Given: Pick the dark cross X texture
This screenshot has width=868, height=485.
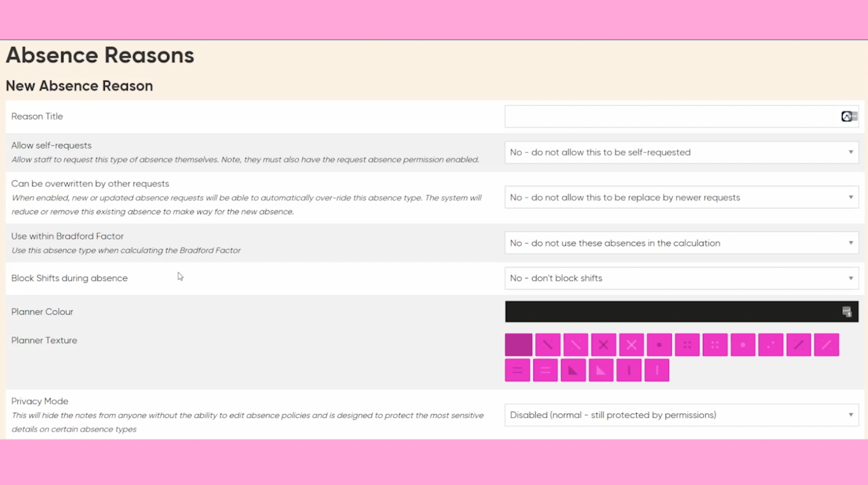Looking at the screenshot, I should [x=604, y=345].
